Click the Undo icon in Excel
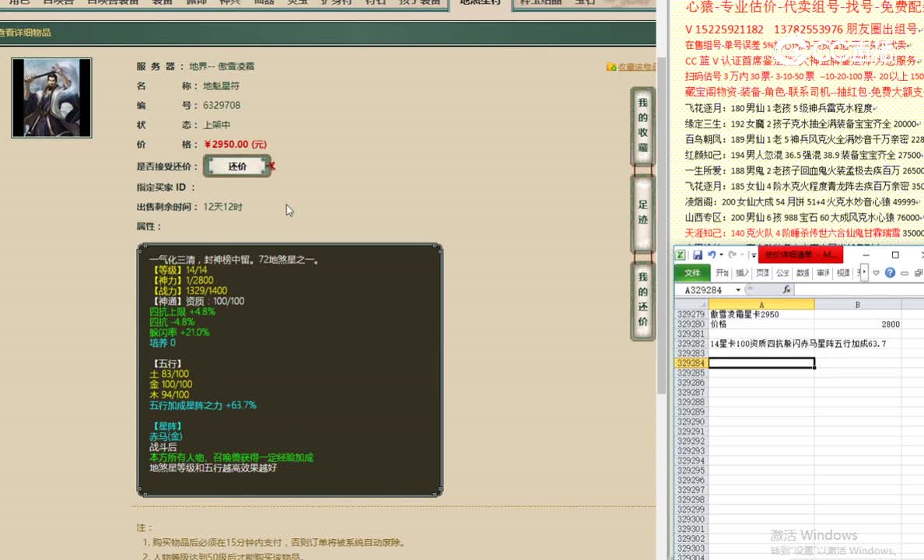 [x=712, y=254]
